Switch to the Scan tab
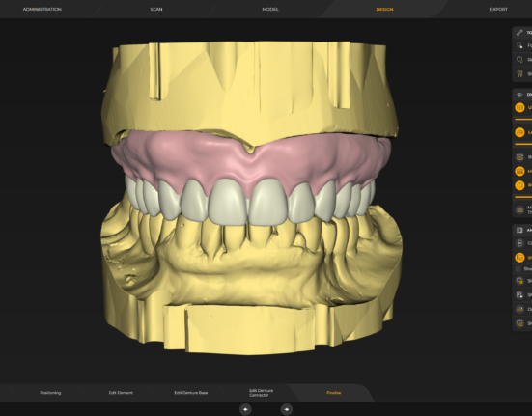 156,9
